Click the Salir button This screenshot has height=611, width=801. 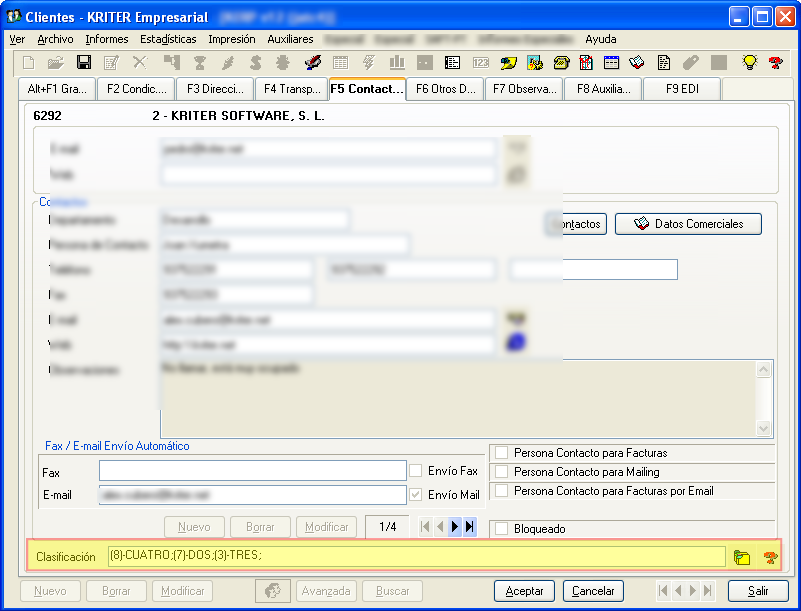[758, 591]
